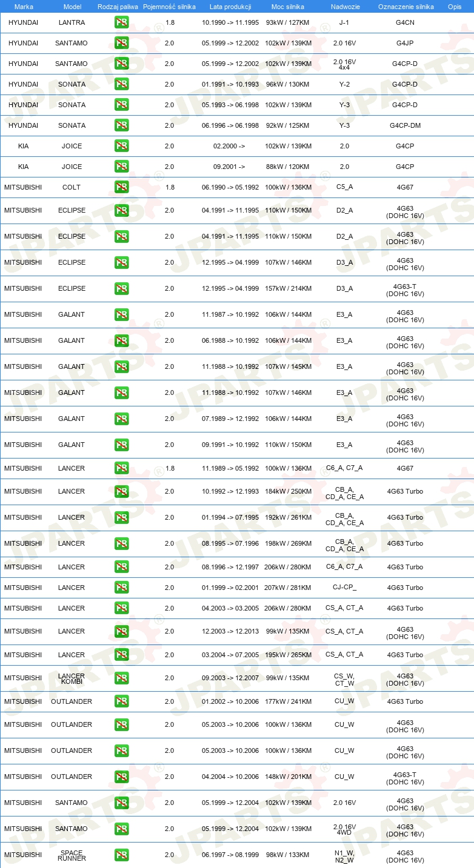Click the body code Y-2
Viewport: 474px width, 868px height.
pyautogui.click(x=344, y=84)
